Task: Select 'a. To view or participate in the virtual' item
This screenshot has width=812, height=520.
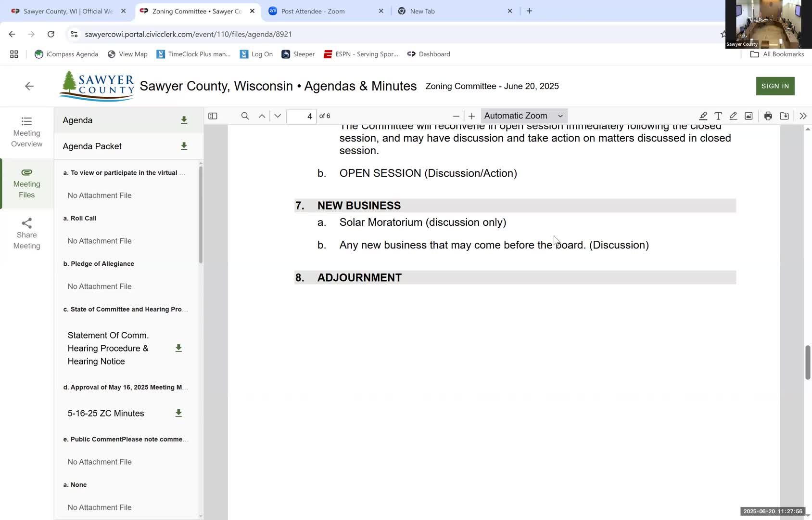Action: click(124, 173)
